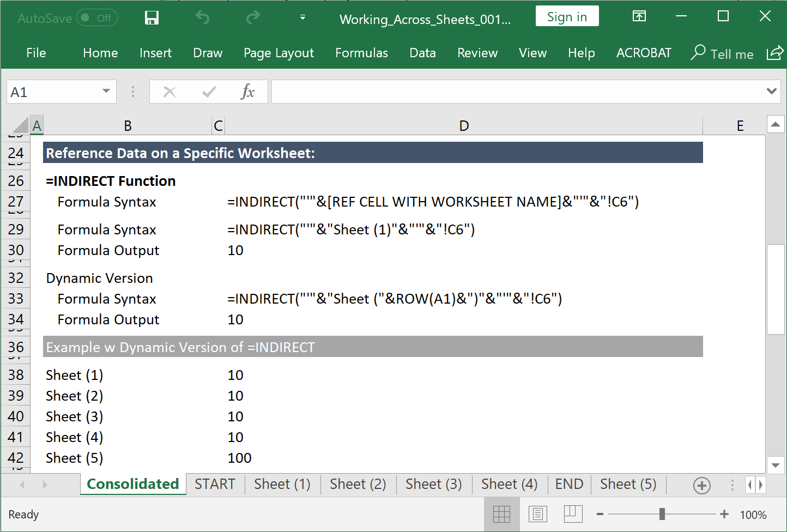Switch to Normal view icon
The height and width of the screenshot is (532, 787).
point(501,514)
